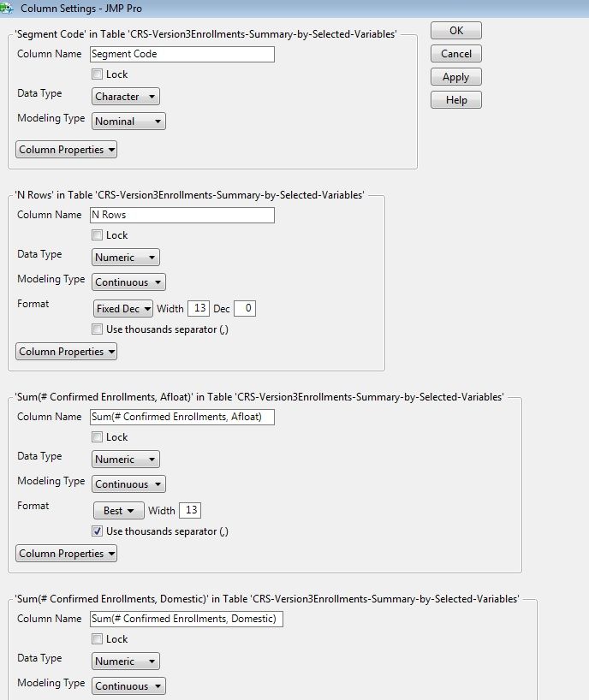The width and height of the screenshot is (589, 700).
Task: Click the Apply button
Action: (x=455, y=76)
